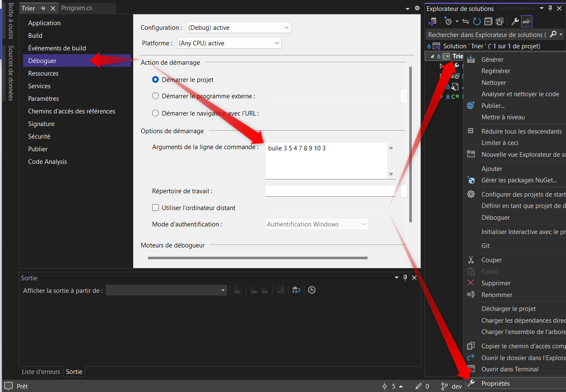Switch to the Program.cs tab

[76, 8]
